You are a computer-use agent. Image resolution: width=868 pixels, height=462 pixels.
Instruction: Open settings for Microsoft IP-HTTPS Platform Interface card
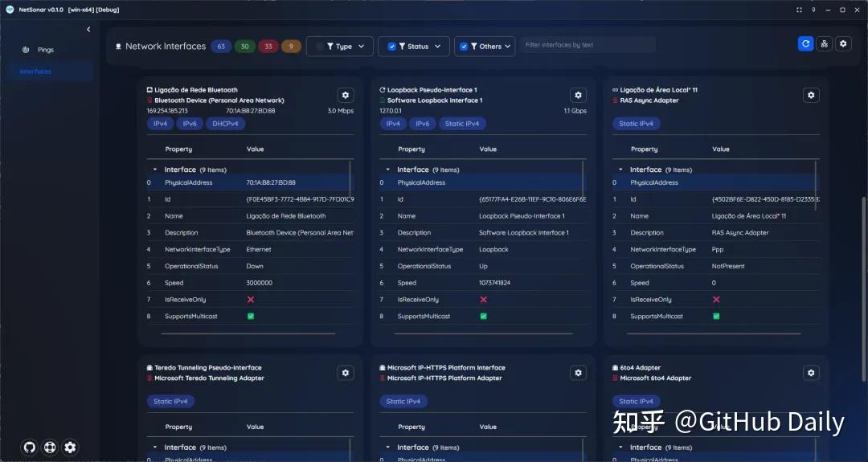click(x=578, y=373)
